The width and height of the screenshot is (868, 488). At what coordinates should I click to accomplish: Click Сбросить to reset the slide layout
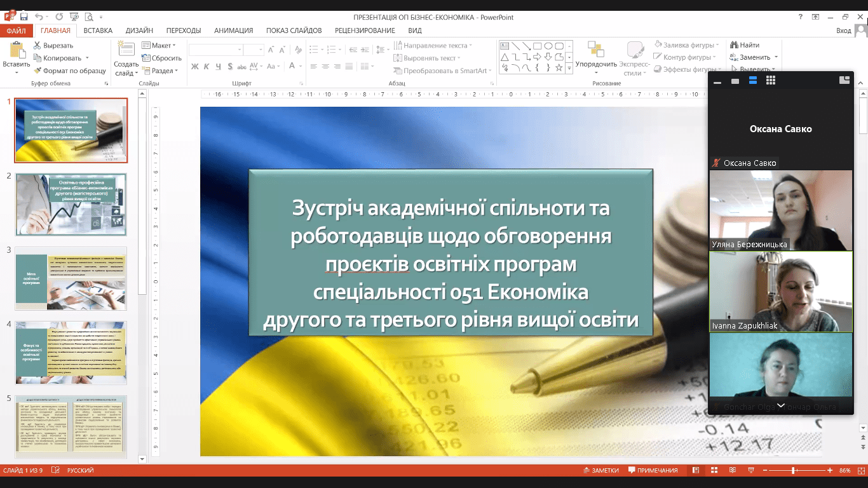pos(161,58)
